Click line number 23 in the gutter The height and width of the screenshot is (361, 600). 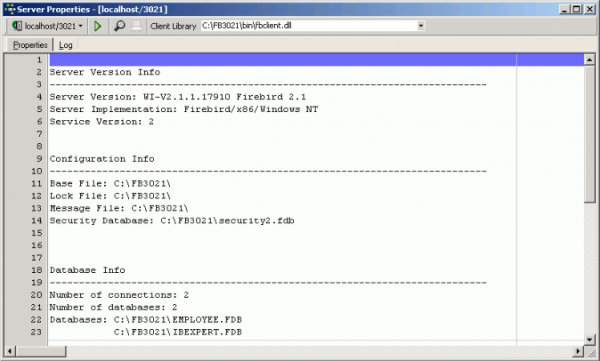36,332
